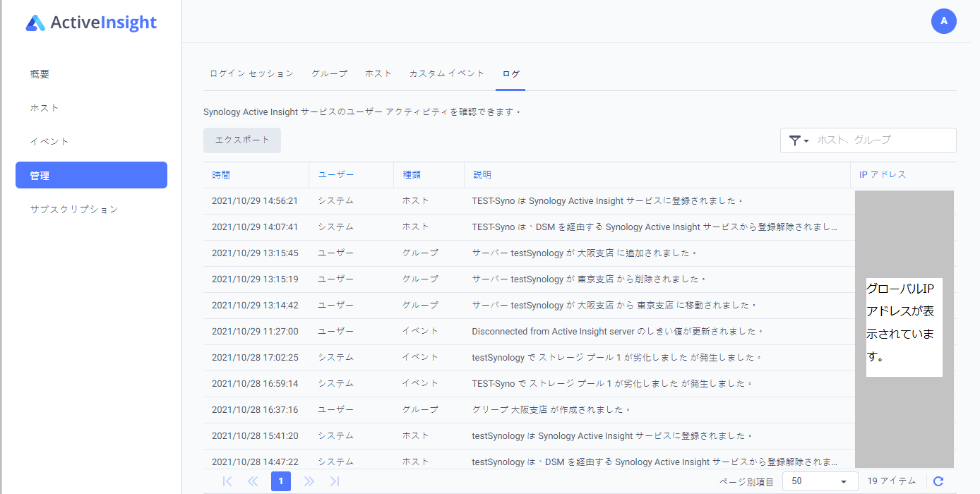Viewport: 980px width, 494px height.
Task: Go to the first page
Action: pyautogui.click(x=227, y=481)
